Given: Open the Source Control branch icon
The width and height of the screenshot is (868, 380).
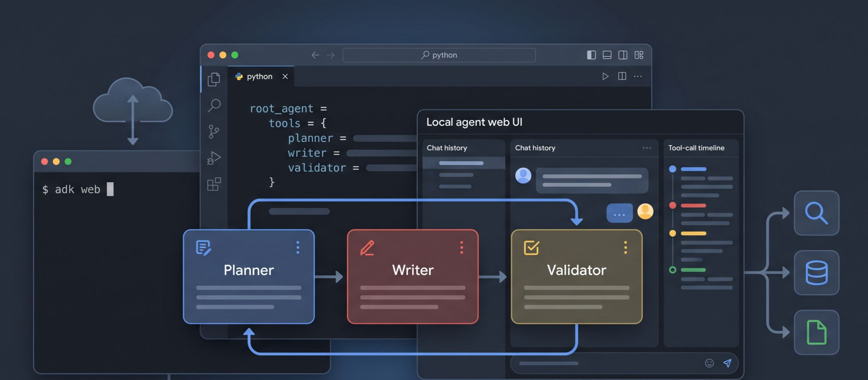Looking at the screenshot, I should 214,131.
